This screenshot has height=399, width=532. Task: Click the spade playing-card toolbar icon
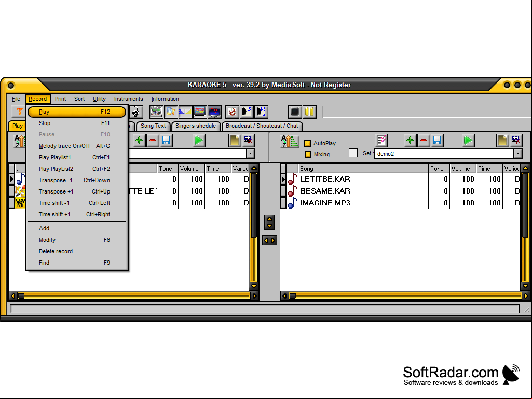135,112
